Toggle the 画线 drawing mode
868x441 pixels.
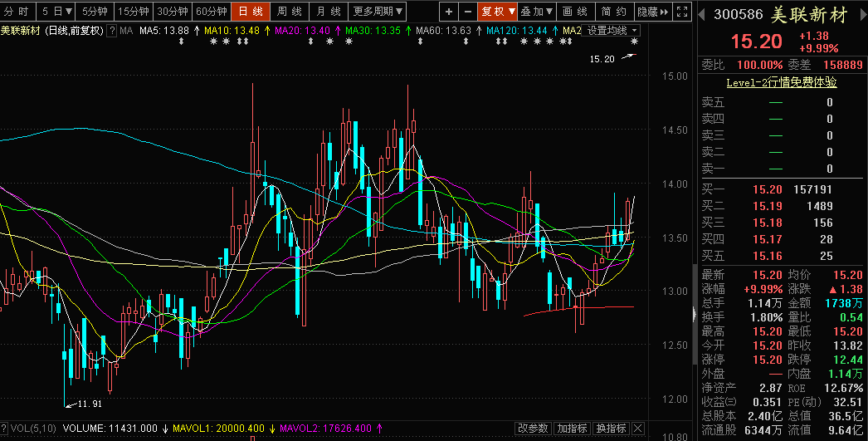(574, 12)
